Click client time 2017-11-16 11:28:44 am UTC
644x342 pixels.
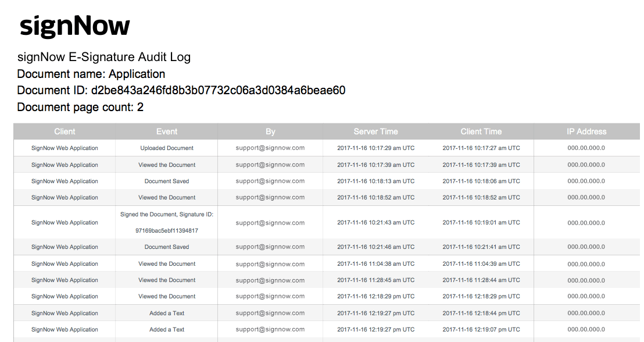point(481,280)
